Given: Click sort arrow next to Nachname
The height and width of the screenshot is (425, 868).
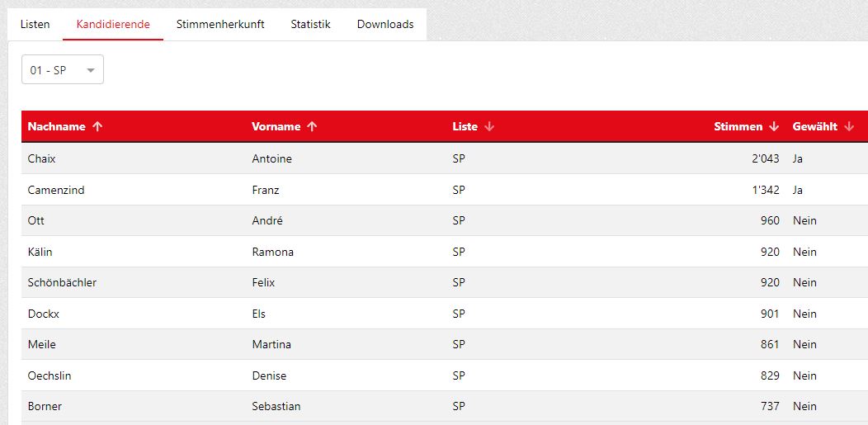Looking at the screenshot, I should [98, 127].
